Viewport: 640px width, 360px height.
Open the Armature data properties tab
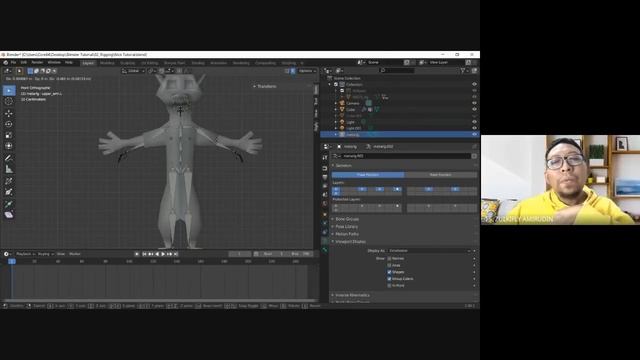[325, 241]
